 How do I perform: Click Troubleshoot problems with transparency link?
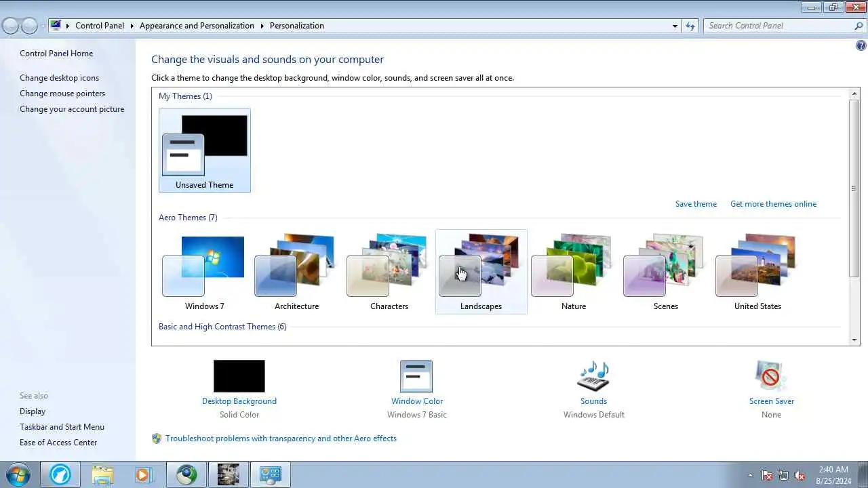[x=281, y=439]
